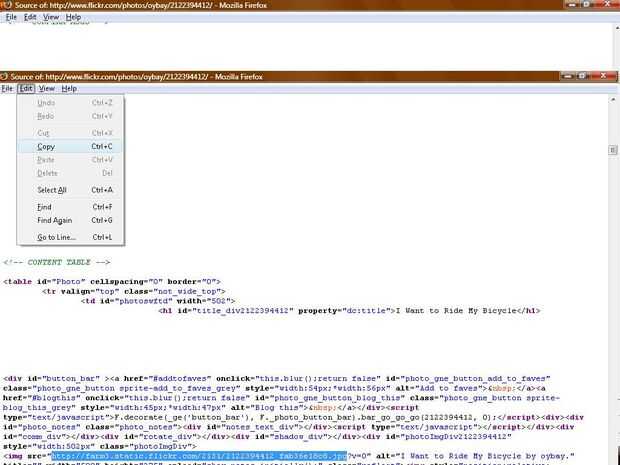Choose Find from the Edit menu

tap(70, 207)
